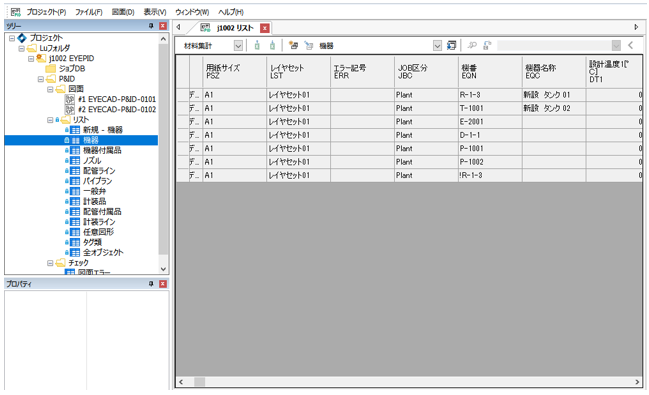The height and width of the screenshot is (395, 649).
Task: Click the second green bottle icon in list toolbar
Action: point(272,45)
